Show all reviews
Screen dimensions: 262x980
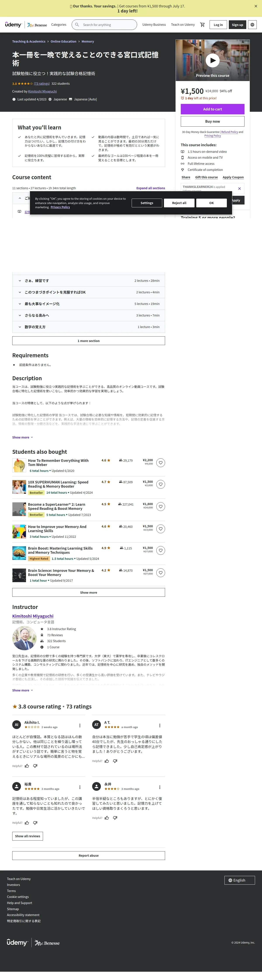pos(28,836)
